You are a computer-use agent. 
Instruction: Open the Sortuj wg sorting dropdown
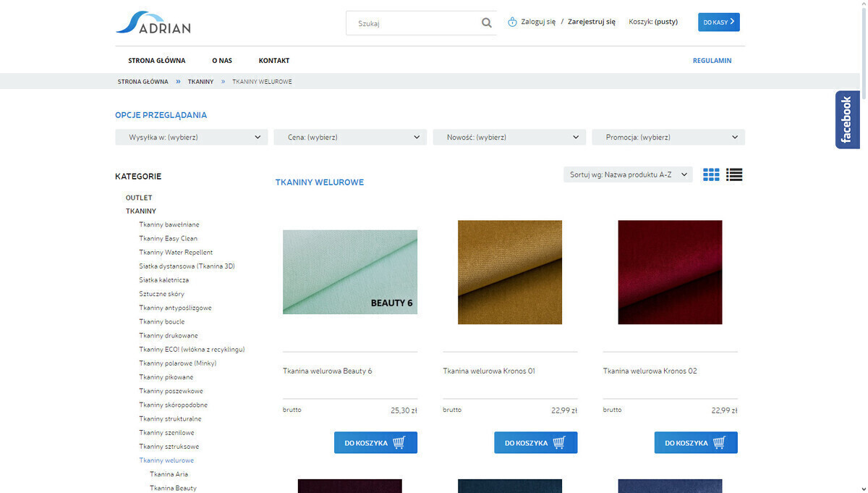(628, 174)
